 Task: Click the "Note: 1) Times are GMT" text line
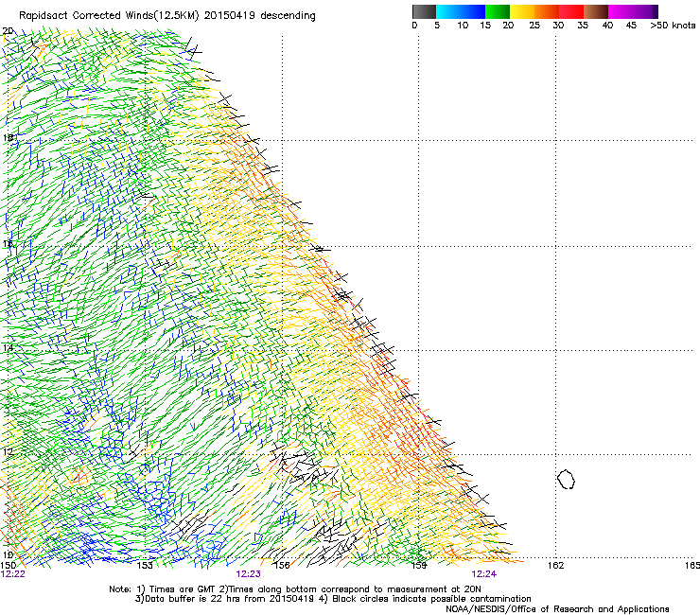coord(295,589)
